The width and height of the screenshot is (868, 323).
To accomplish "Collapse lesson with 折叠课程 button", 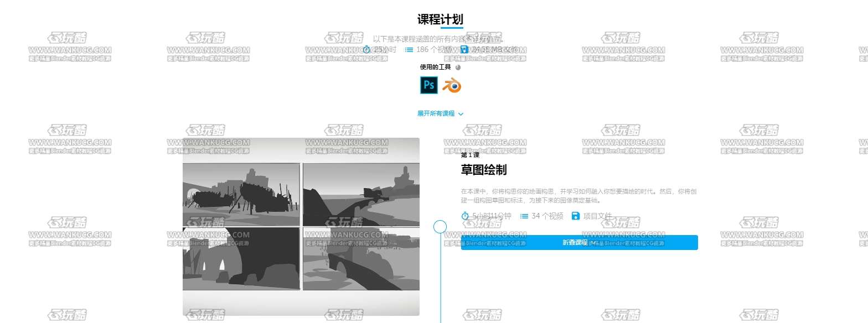I will coord(579,242).
